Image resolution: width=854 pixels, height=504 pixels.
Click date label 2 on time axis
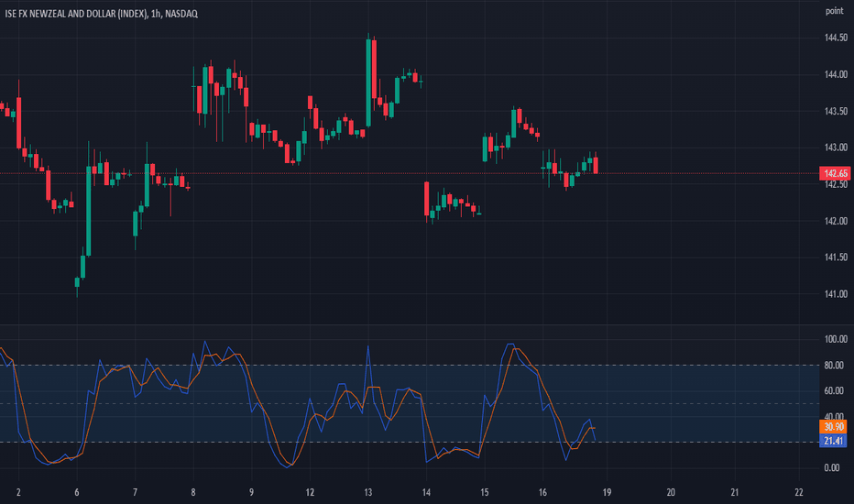coord(18,492)
